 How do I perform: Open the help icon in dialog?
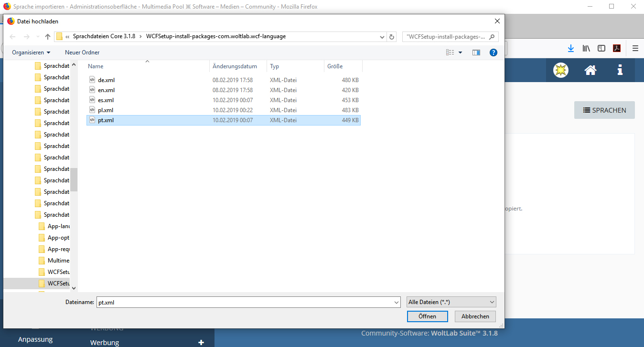click(x=494, y=53)
